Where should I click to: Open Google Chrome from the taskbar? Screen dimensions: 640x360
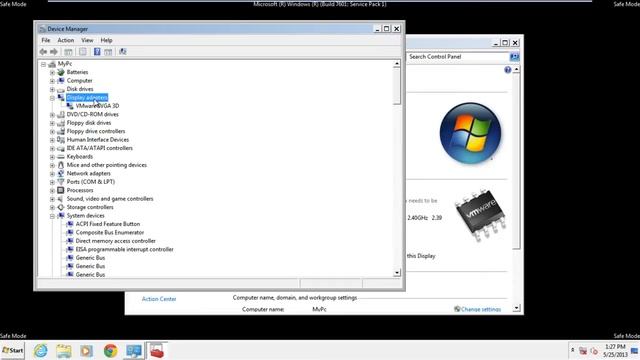tap(110, 351)
